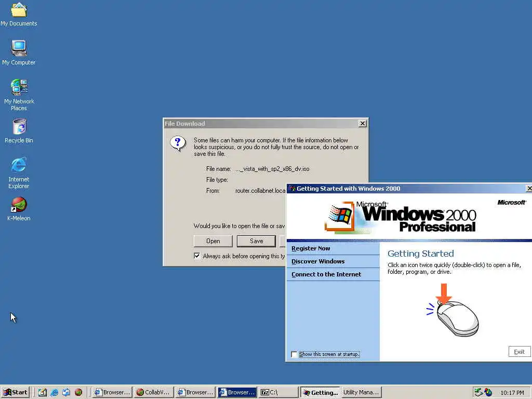This screenshot has width=532, height=399.
Task: Click the question mark icon in File Download
Action: pos(178,143)
